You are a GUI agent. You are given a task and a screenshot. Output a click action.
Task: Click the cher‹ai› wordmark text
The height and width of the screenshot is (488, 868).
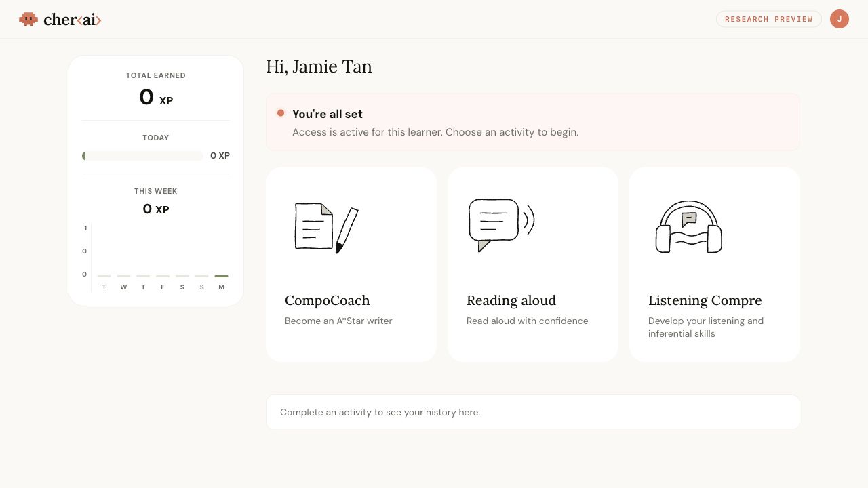73,20
